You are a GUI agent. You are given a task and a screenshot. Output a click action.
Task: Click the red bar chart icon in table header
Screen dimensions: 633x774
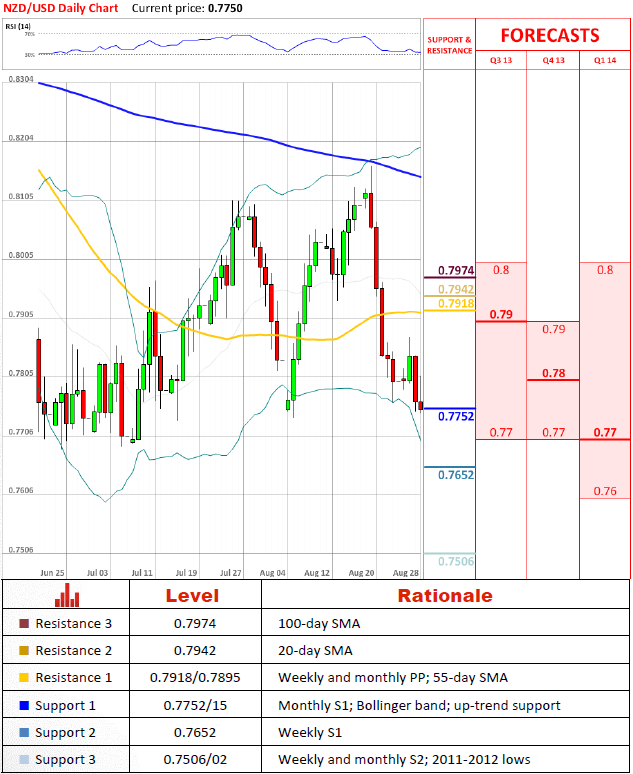[67, 595]
